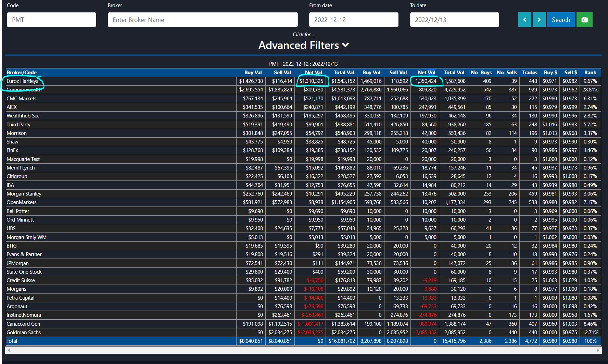The height and width of the screenshot is (364, 608).
Task: Sort by the No. Buys column header
Action: 481,73
